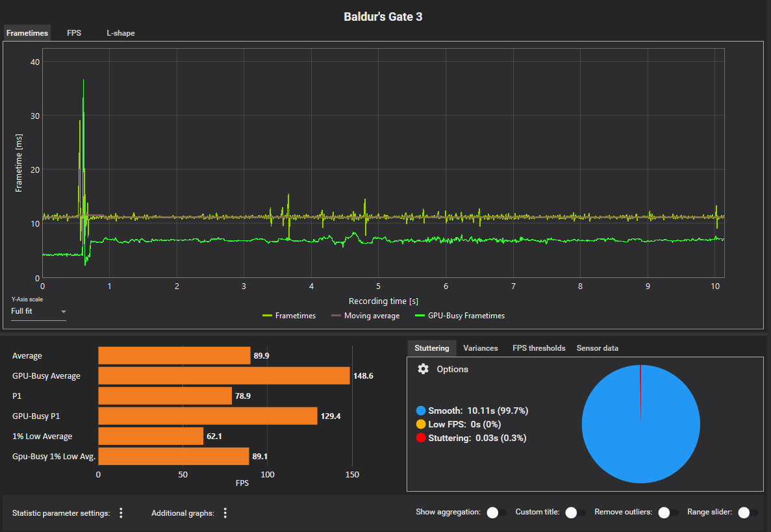Select the Stuttering tab
This screenshot has width=771, height=532.
tap(432, 348)
